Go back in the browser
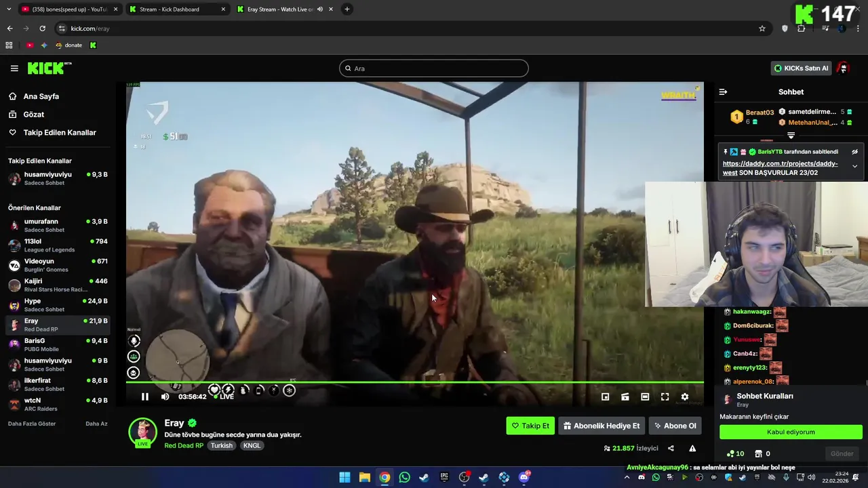868x488 pixels. click(x=9, y=28)
